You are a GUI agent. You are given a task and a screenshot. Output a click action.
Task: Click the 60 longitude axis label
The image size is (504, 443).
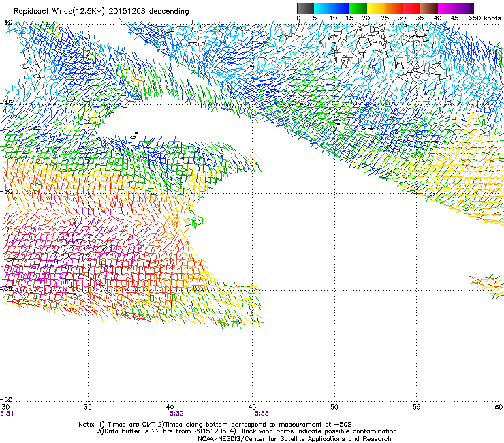[499, 407]
